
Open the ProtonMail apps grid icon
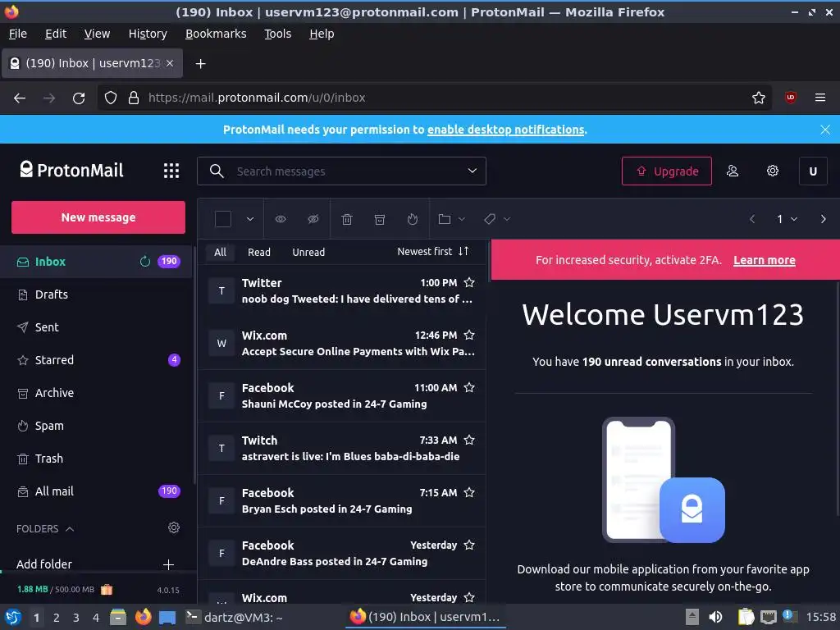(x=171, y=171)
